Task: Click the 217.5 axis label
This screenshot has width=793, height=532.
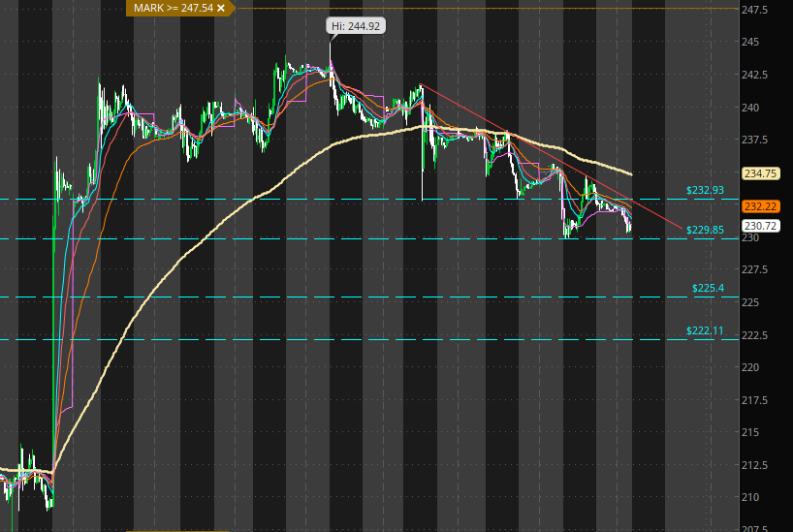Action: [754, 400]
